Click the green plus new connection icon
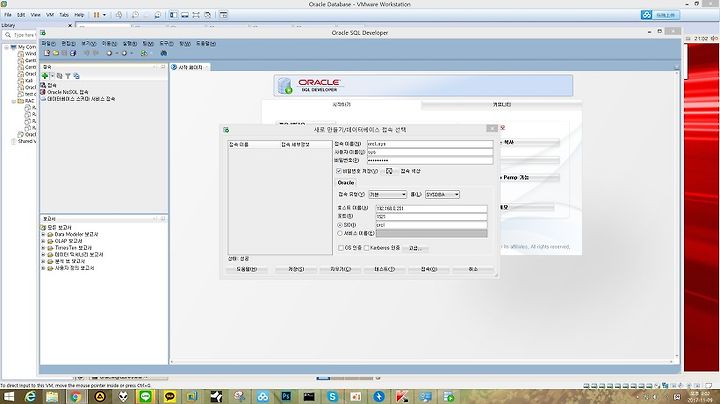The height and width of the screenshot is (404, 720). point(45,76)
